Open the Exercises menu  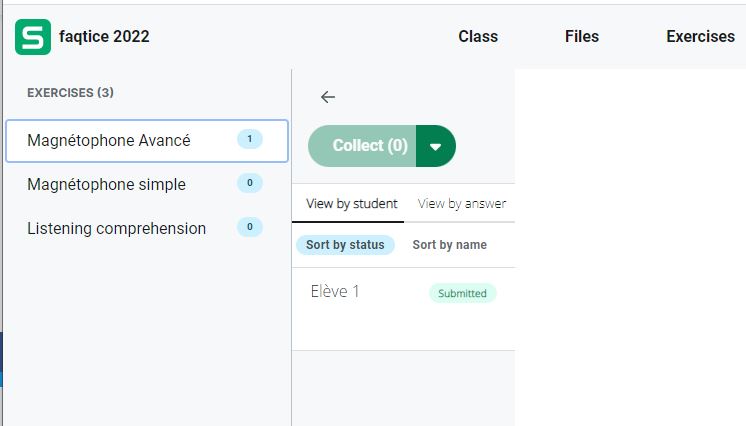(700, 37)
